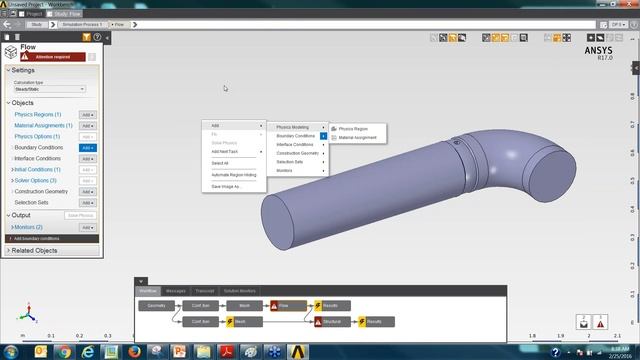Click the Structural workflow node with red warning

click(x=332, y=322)
